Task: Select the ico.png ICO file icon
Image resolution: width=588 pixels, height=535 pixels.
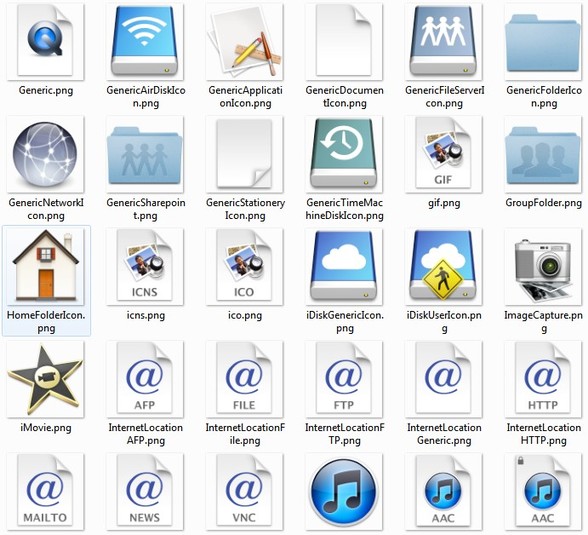Action: pyautogui.click(x=244, y=267)
